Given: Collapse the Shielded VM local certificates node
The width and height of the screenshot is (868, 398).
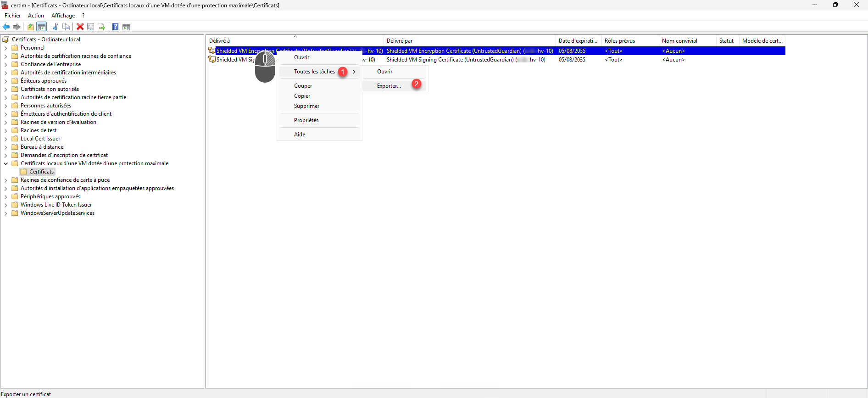Looking at the screenshot, I should pyautogui.click(x=6, y=163).
